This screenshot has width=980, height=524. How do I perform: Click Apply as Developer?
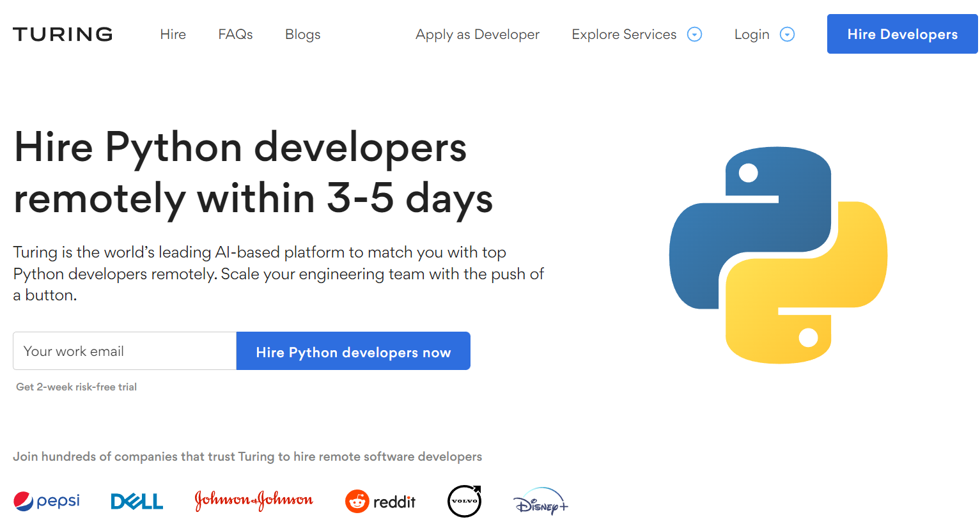477,34
